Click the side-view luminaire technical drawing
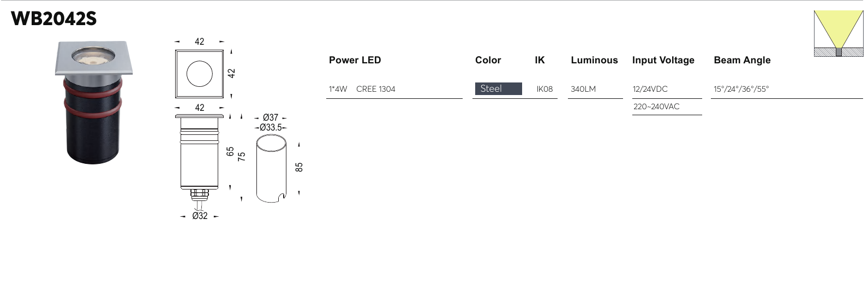Image resolution: width=868 pixels, height=284 pixels. pos(199,162)
